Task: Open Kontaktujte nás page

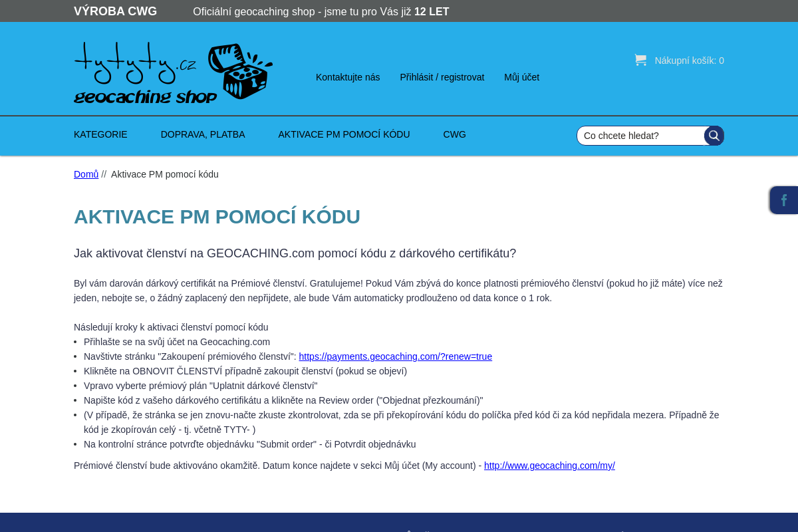Action: (348, 77)
